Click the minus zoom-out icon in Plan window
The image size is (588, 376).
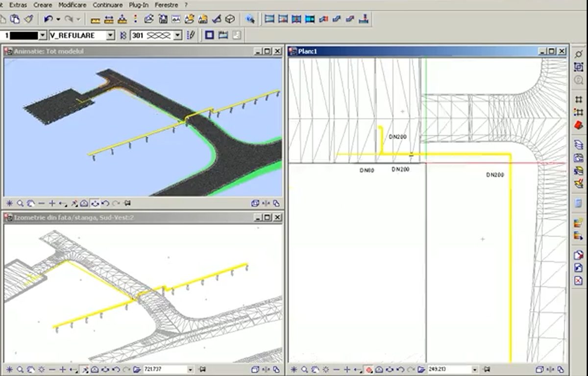point(336,370)
